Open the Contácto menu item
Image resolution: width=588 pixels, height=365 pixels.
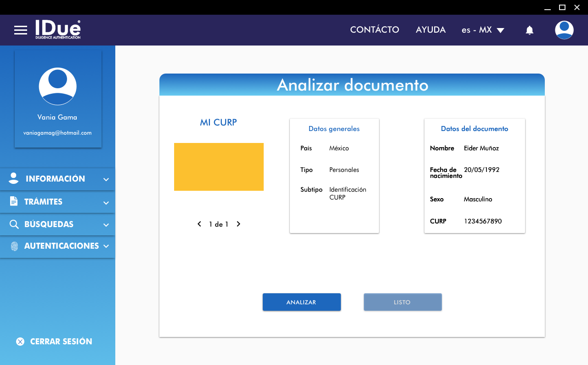click(x=374, y=30)
